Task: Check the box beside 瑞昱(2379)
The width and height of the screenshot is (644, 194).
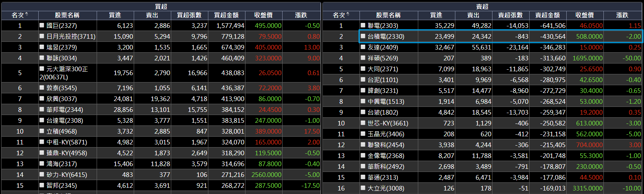Action: (x=42, y=47)
